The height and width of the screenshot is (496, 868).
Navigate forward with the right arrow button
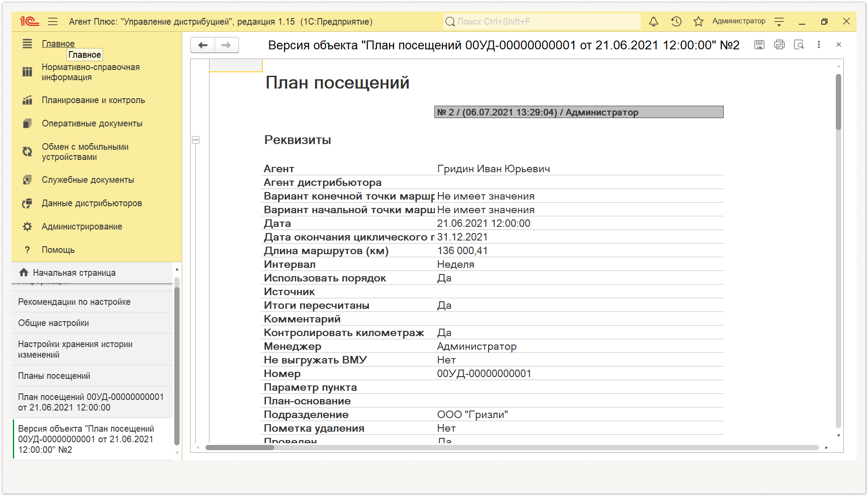226,45
